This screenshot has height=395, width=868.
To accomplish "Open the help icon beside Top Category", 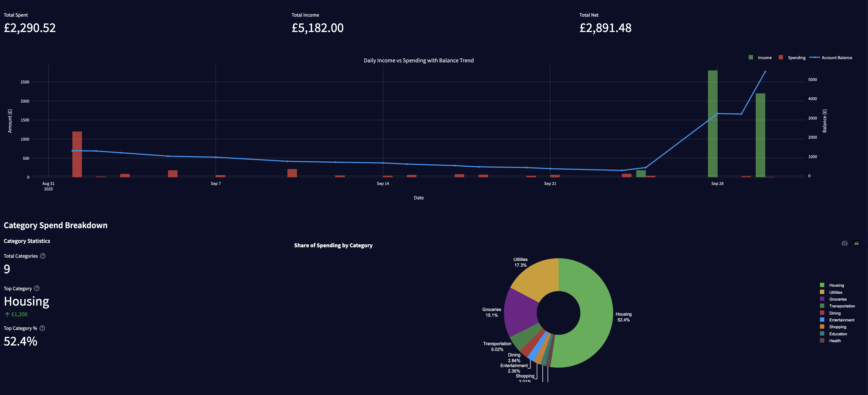I will pyautogui.click(x=37, y=288).
